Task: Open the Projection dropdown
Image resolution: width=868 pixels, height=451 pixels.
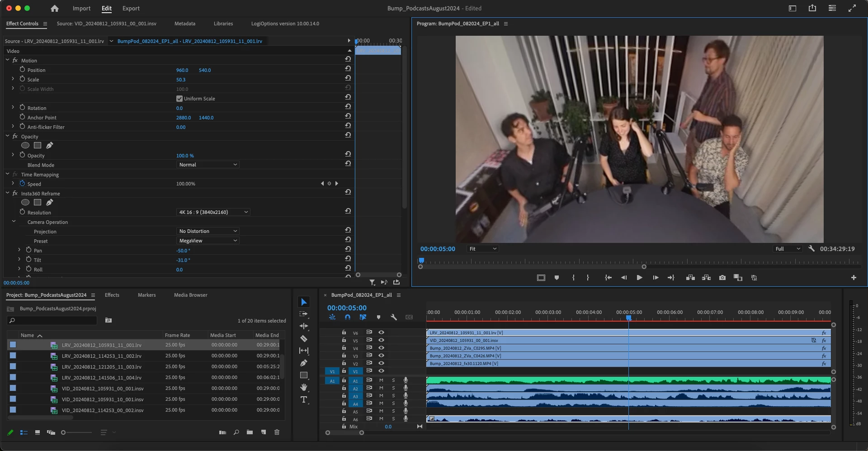Action: pos(208,231)
